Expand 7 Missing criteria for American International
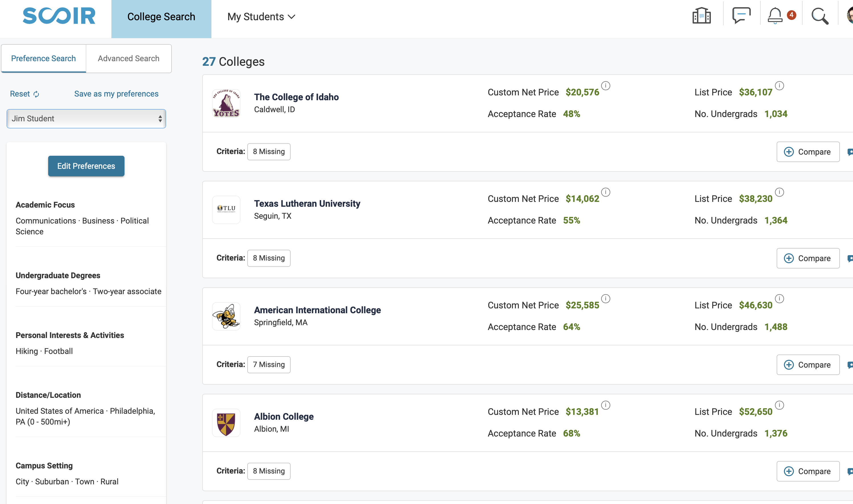 tap(269, 364)
